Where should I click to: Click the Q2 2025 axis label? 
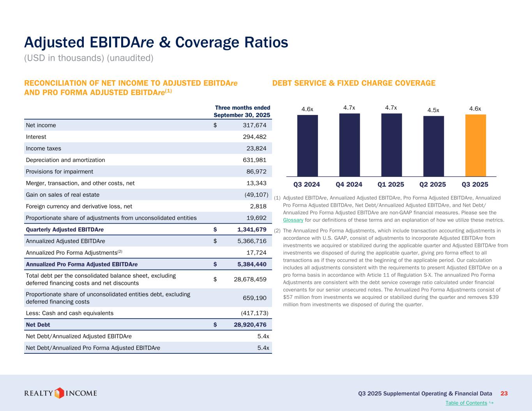click(433, 184)
